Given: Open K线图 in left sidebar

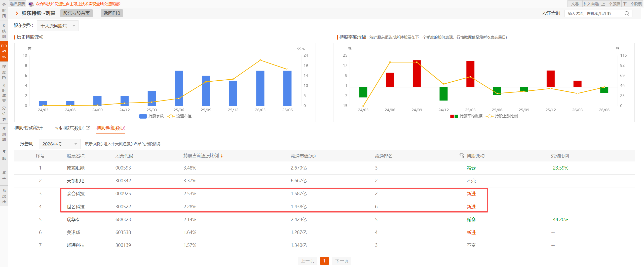Looking at the screenshot, I should pos(4,31).
